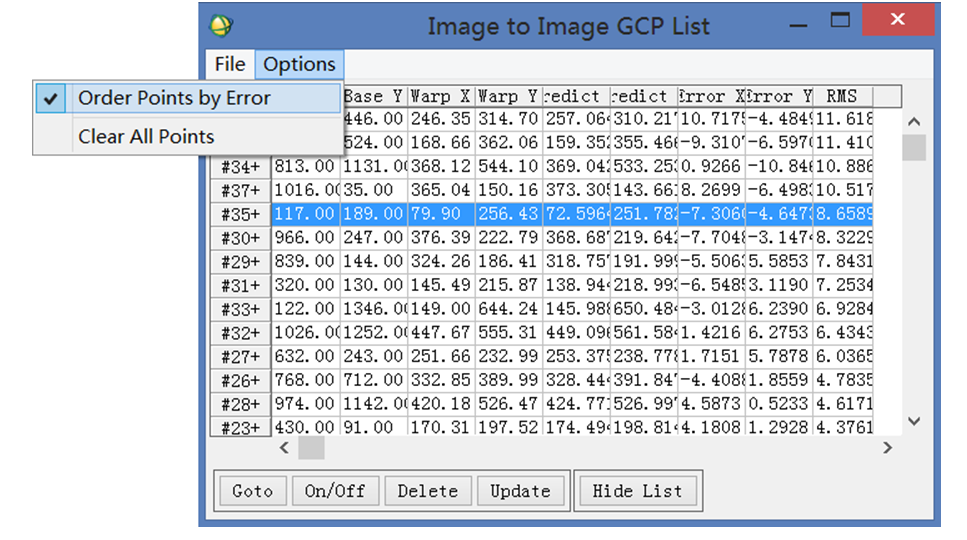Click the Warp X column header
Viewport: 967px width, 540px height.
click(441, 96)
